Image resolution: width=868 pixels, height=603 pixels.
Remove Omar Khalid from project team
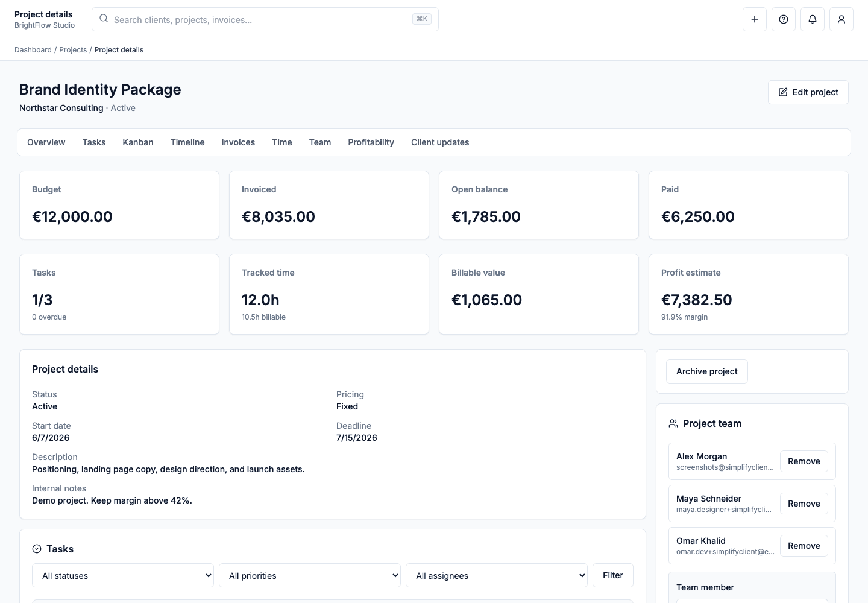tap(804, 546)
